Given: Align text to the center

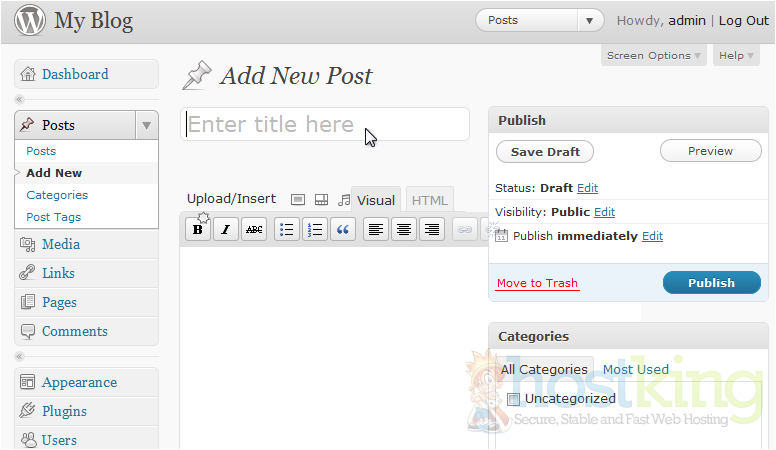Looking at the screenshot, I should click(404, 230).
